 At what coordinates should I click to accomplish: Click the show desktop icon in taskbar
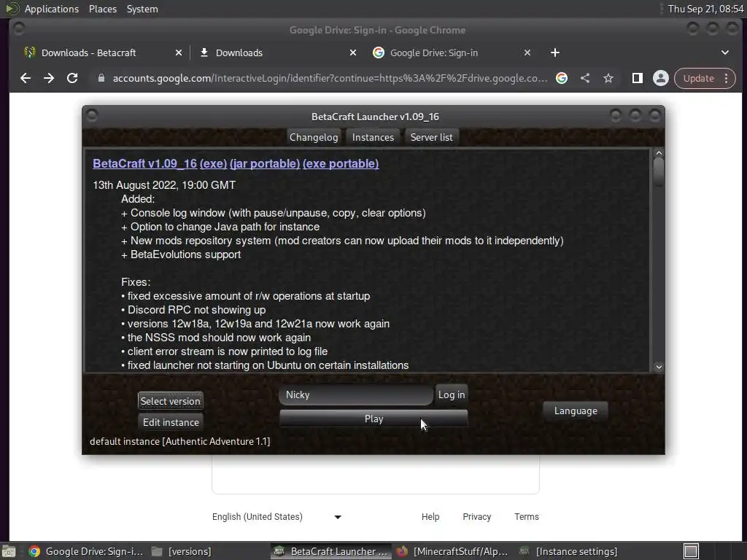pos(9,551)
